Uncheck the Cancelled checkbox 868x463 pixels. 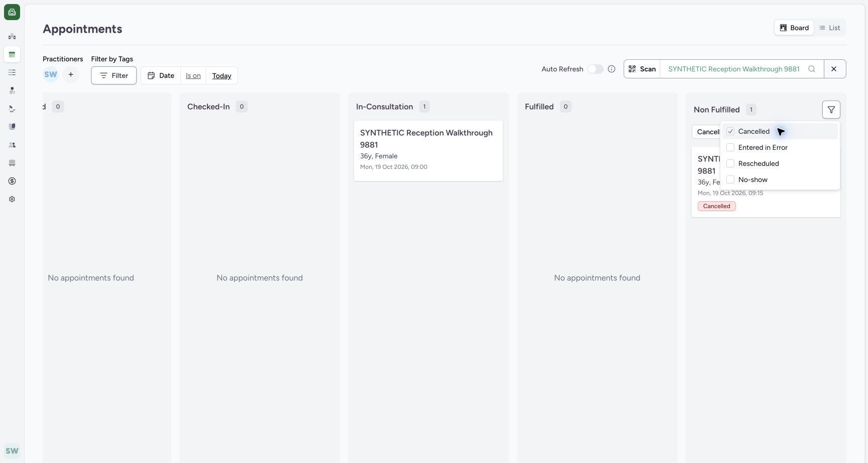point(730,131)
